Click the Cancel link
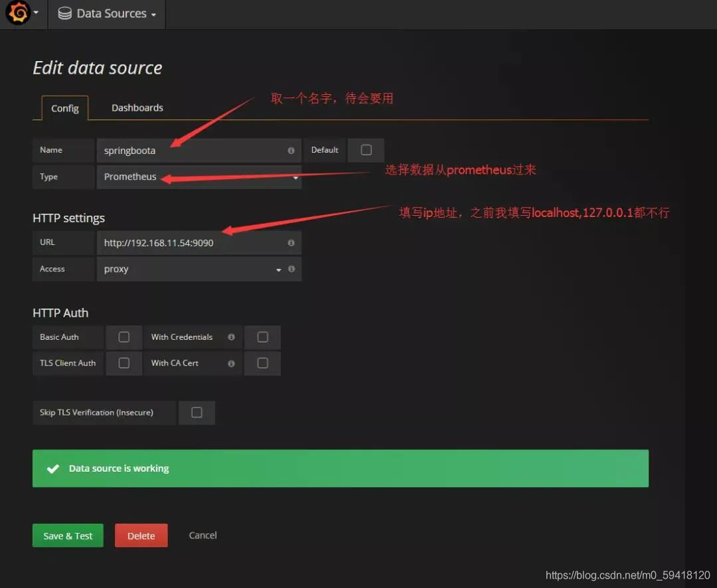Image resolution: width=717 pixels, height=588 pixels. point(202,535)
